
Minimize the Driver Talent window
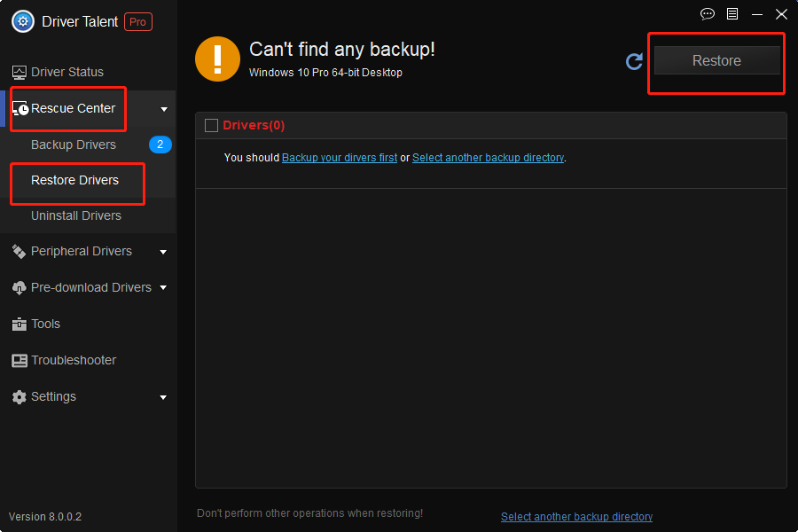pos(757,14)
